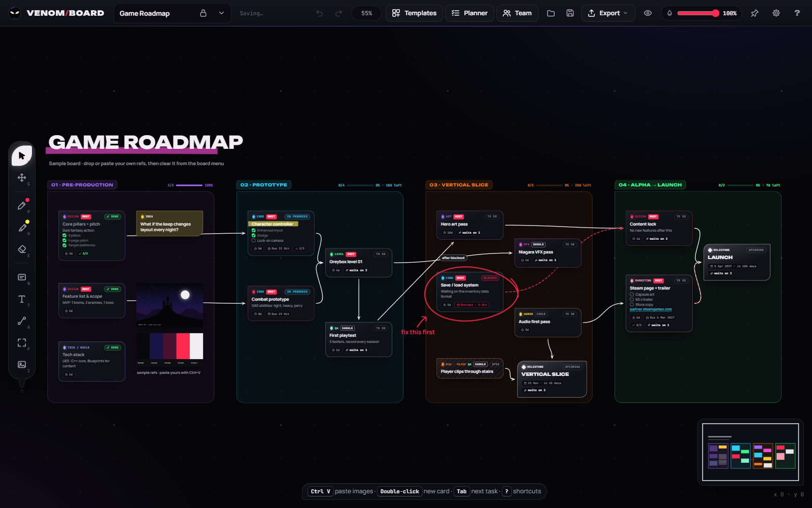Select the red palette swatch in refs
This screenshot has height=508, width=812.
(183, 346)
